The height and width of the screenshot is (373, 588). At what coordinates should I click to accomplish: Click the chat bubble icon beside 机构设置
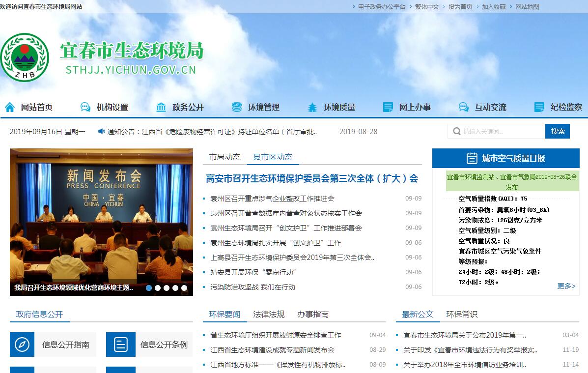point(85,107)
